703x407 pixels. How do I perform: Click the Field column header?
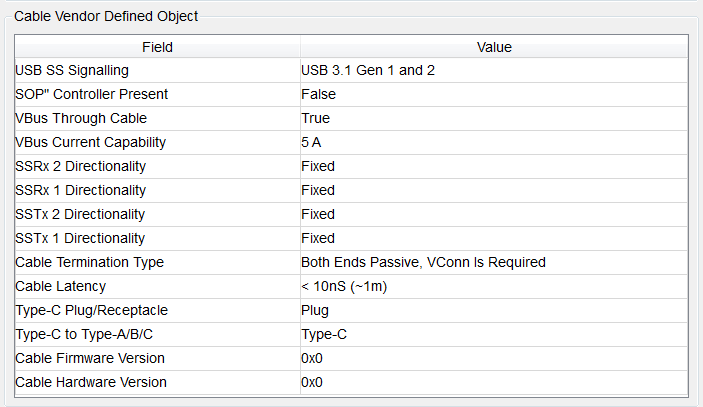[x=156, y=47]
